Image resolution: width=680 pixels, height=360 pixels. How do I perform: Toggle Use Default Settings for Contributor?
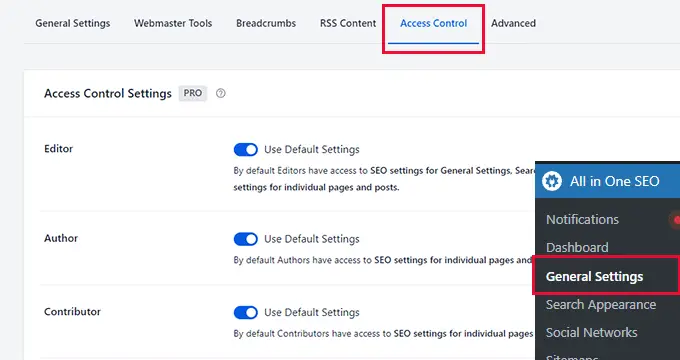click(x=245, y=312)
